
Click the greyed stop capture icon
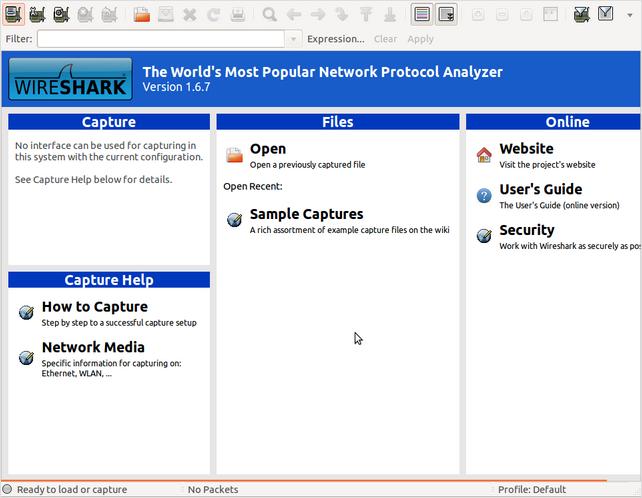coord(85,14)
